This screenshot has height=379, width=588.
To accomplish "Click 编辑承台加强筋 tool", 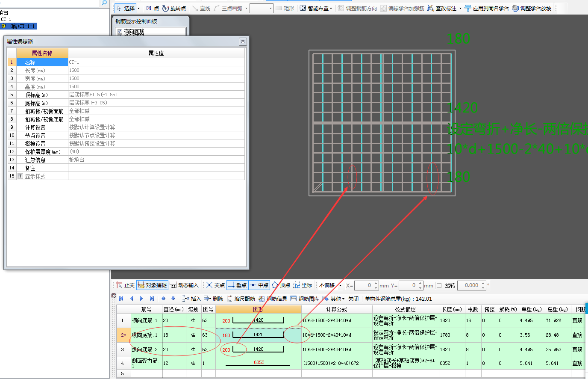I will click(402, 8).
